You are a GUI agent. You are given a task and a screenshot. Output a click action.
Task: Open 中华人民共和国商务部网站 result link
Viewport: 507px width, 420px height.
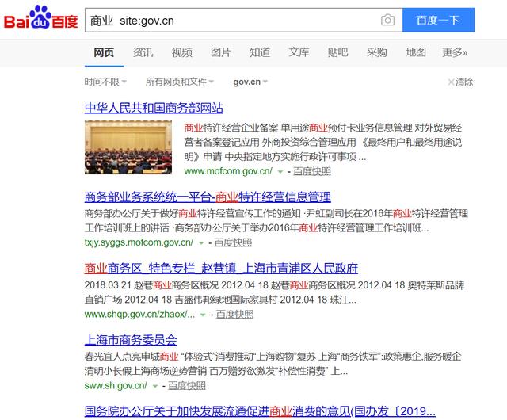coord(154,108)
